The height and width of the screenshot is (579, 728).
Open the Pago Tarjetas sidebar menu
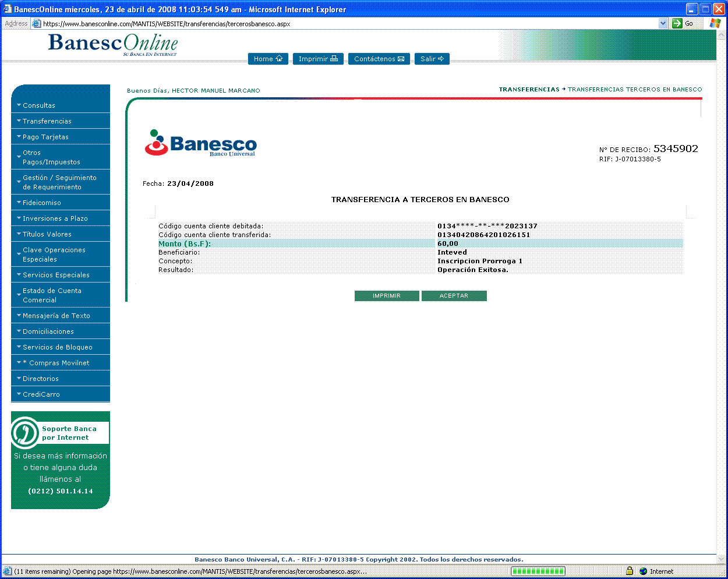coord(61,137)
